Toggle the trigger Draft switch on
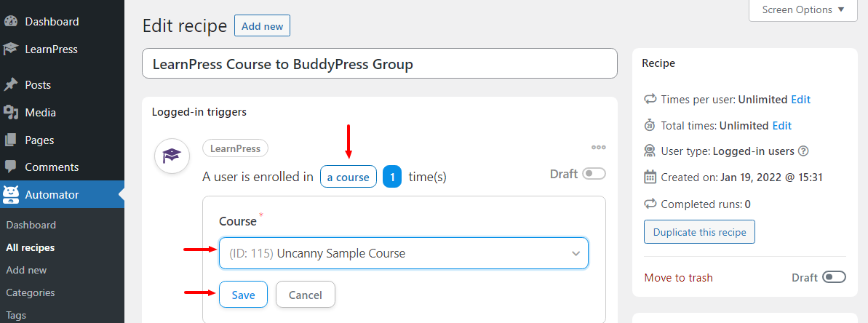 point(594,174)
